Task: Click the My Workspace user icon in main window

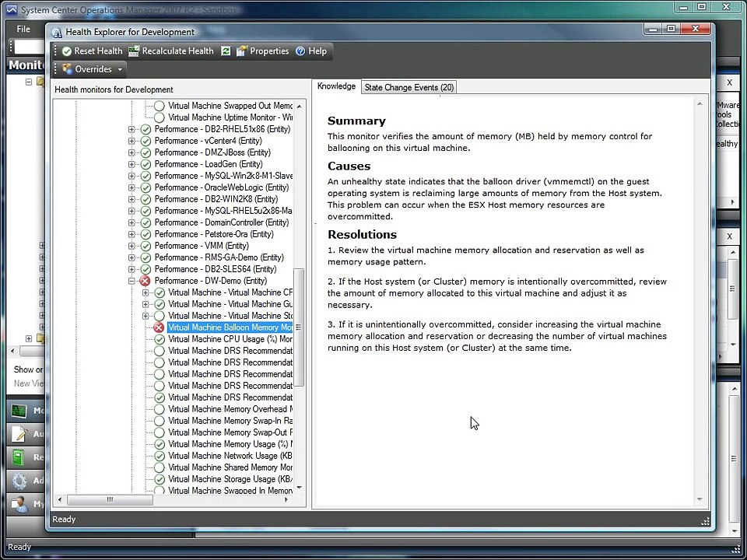Action: [x=19, y=504]
